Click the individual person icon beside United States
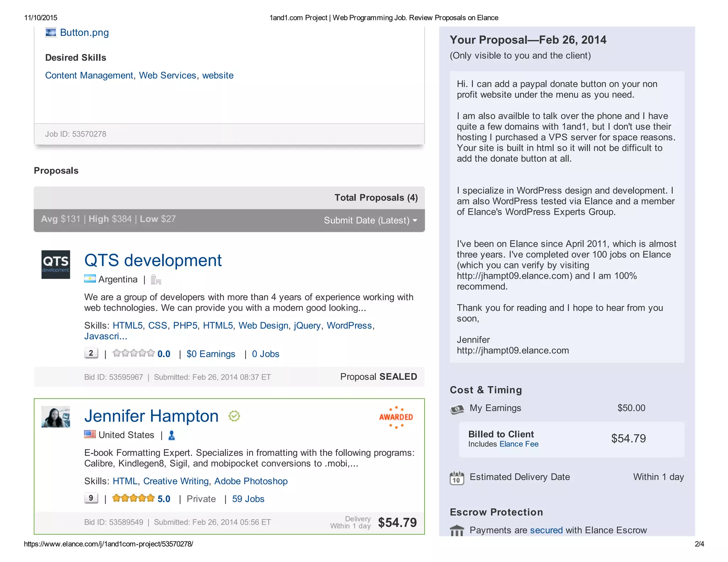The width and height of the screenshot is (728, 562). coord(172,435)
